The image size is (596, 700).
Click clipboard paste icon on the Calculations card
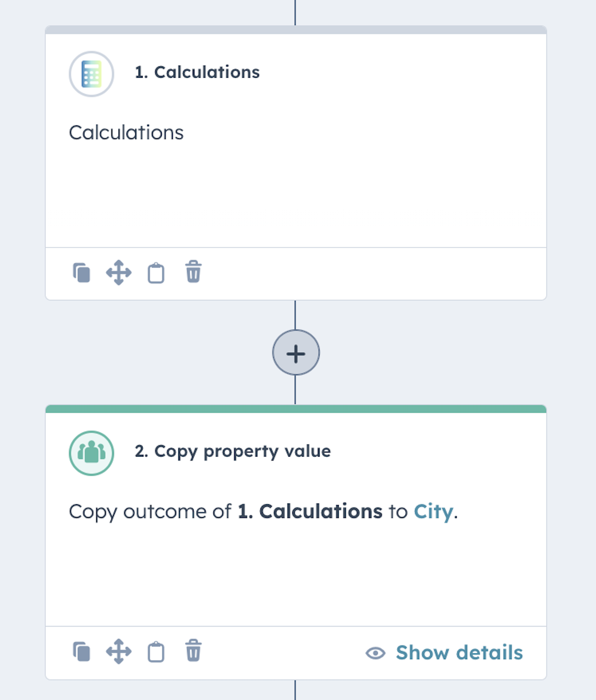tap(156, 273)
